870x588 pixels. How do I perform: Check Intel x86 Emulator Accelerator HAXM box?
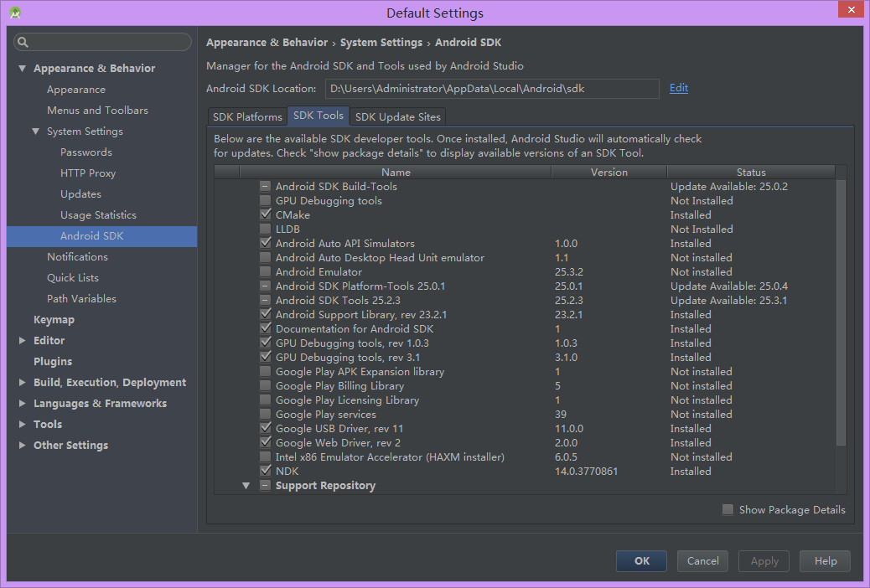click(x=265, y=456)
